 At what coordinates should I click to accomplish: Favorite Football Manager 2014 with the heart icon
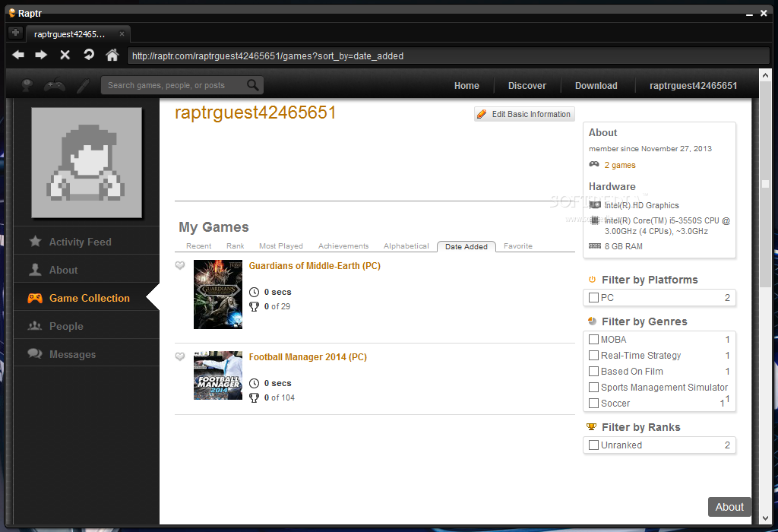tap(180, 356)
